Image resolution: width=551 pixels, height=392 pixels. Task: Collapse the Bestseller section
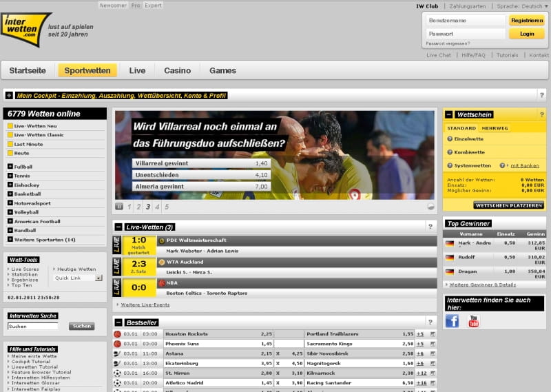[118, 322]
